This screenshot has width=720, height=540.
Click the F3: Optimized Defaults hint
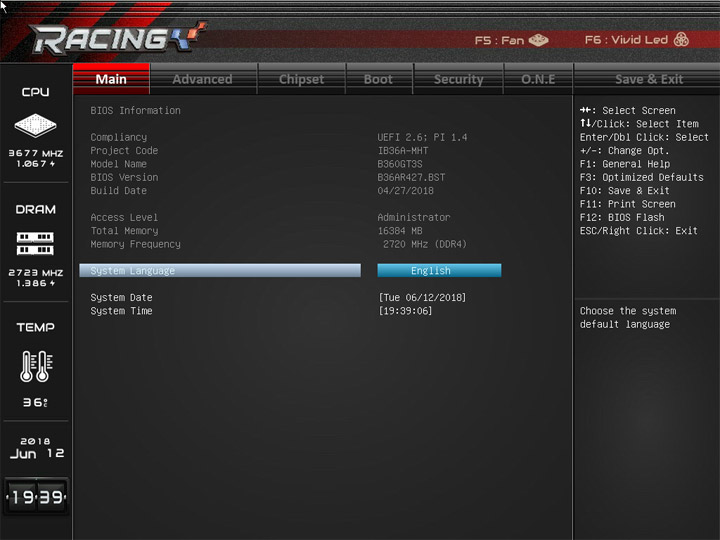(x=641, y=177)
